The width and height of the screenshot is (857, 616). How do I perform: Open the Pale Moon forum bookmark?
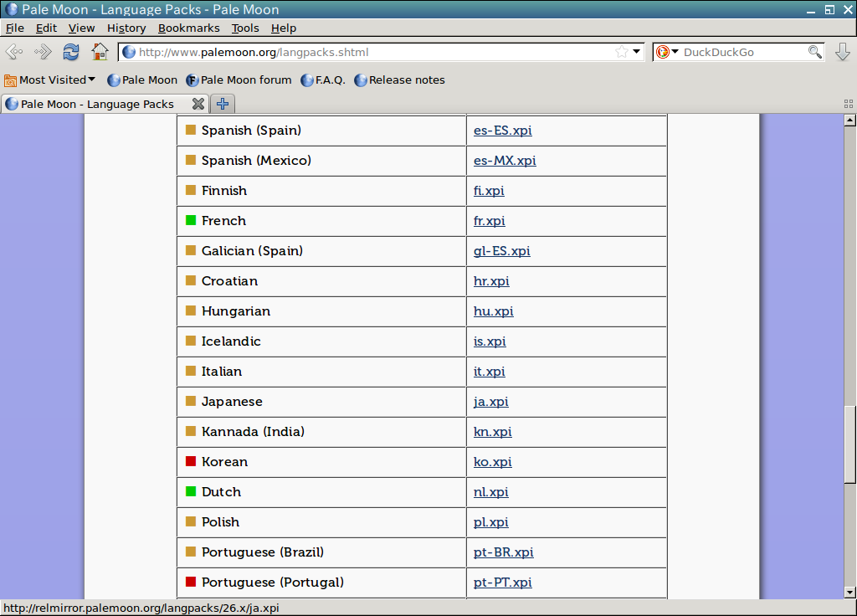point(239,80)
